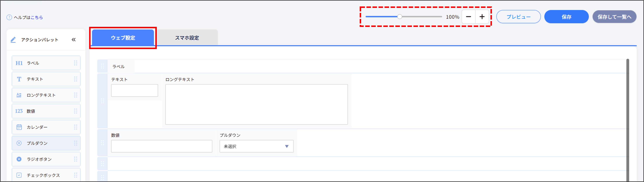Select the H1 label palette item
This screenshot has width=644, height=182.
(x=19, y=63)
